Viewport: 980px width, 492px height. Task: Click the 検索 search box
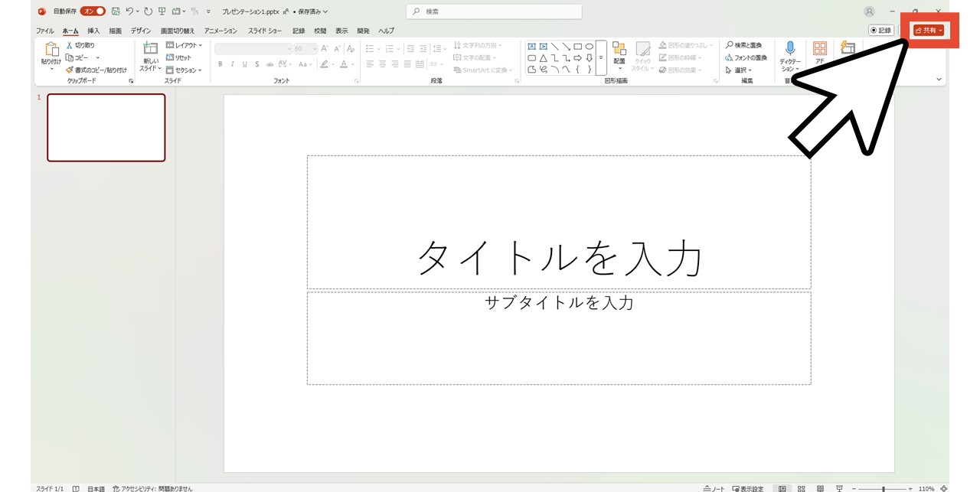click(x=494, y=11)
